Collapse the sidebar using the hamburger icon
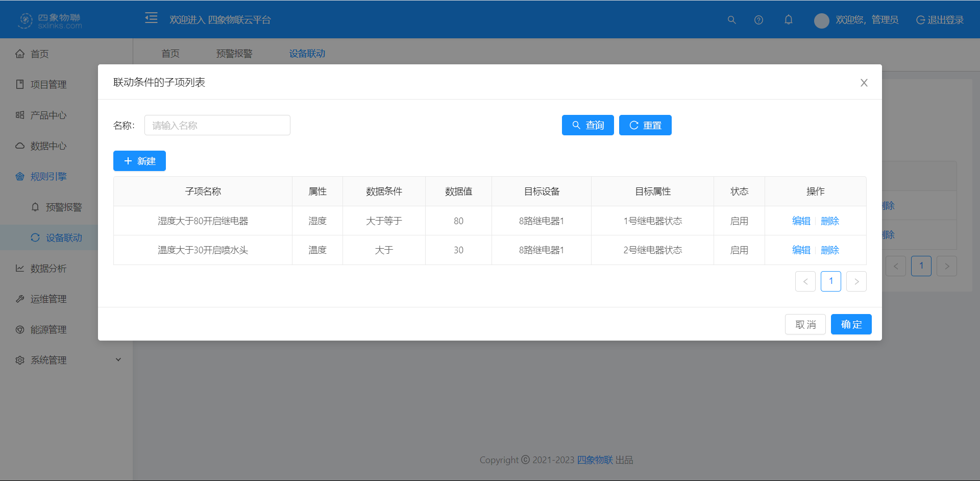Viewport: 980px width, 481px height. (151, 18)
